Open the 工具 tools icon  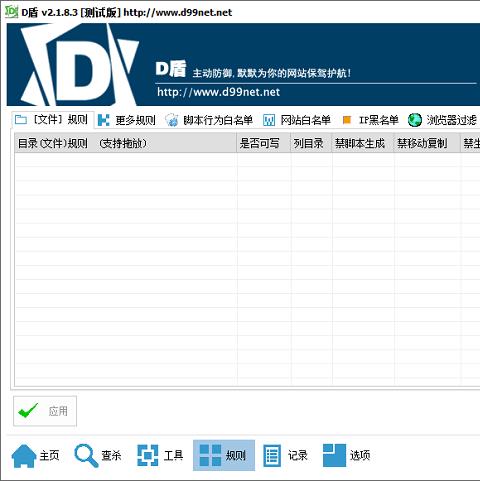point(148,455)
